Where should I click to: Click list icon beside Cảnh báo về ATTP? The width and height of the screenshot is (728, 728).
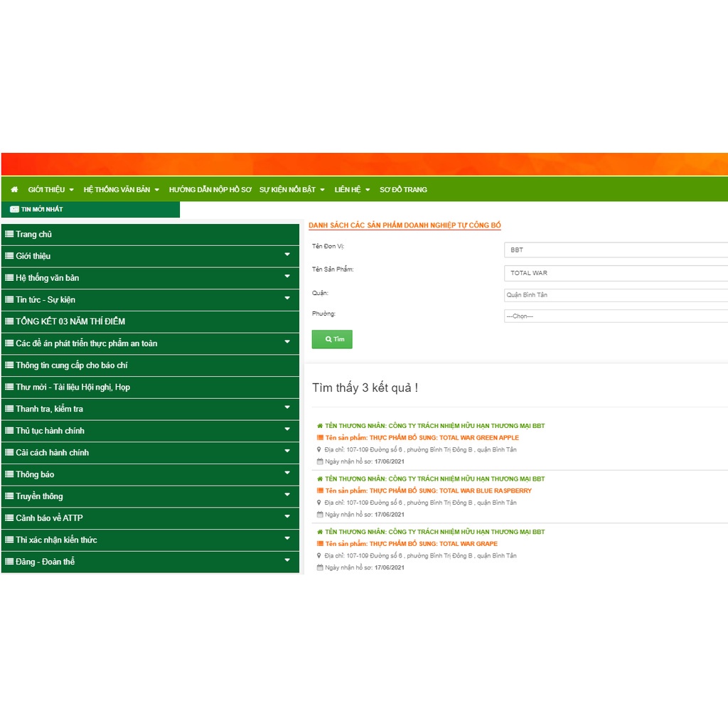point(9,518)
